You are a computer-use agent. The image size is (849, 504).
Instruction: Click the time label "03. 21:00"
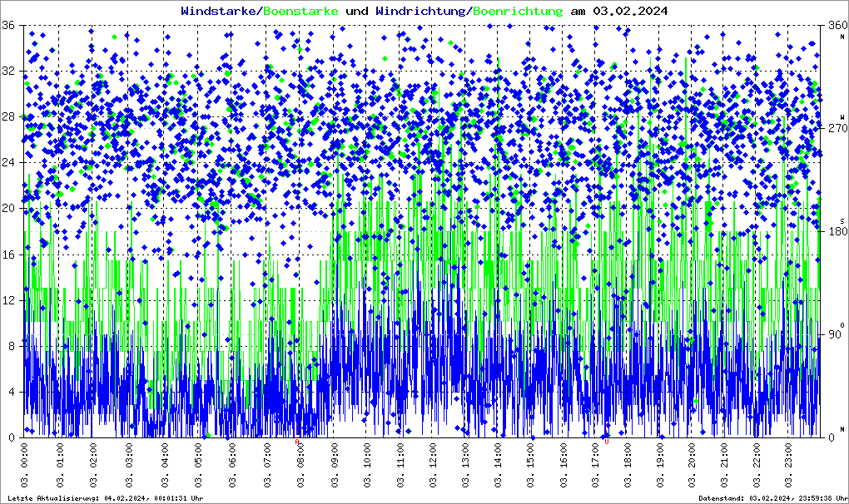724,465
